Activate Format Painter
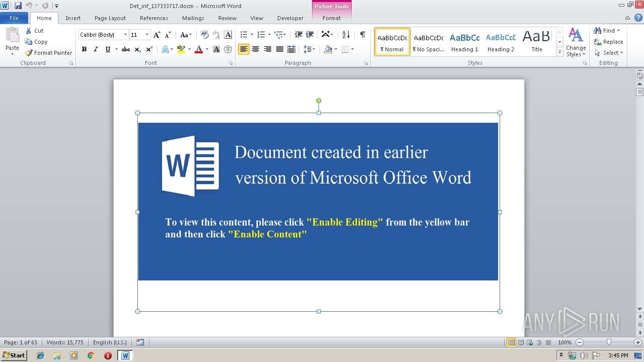The width and height of the screenshot is (644, 362). tap(48, 53)
